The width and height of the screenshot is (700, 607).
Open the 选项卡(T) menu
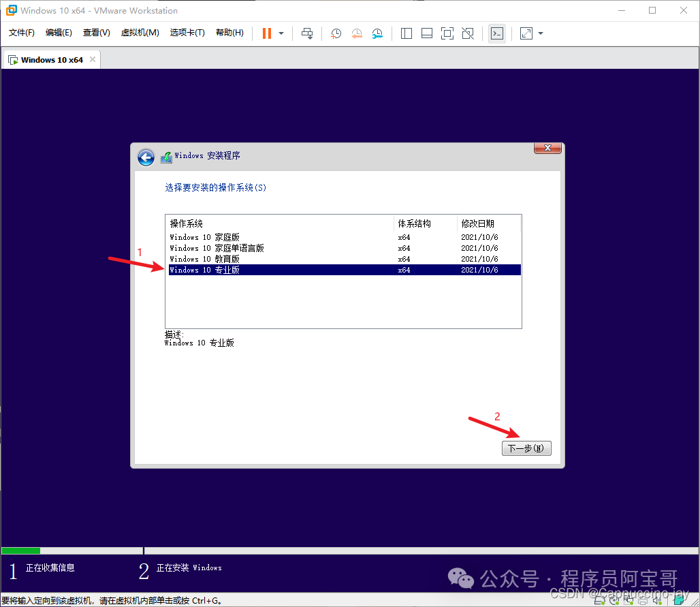click(x=187, y=33)
